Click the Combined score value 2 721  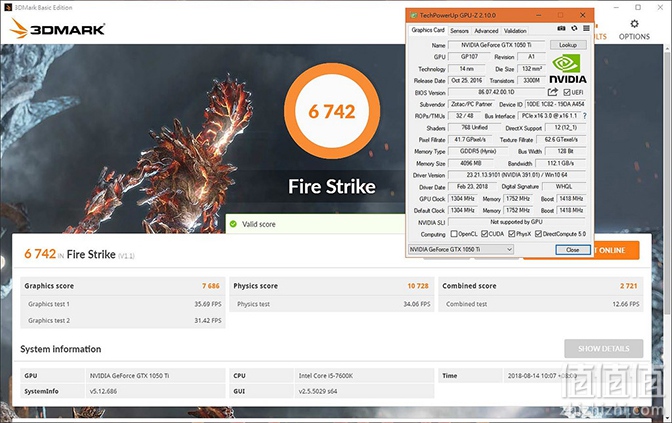pyautogui.click(x=628, y=286)
